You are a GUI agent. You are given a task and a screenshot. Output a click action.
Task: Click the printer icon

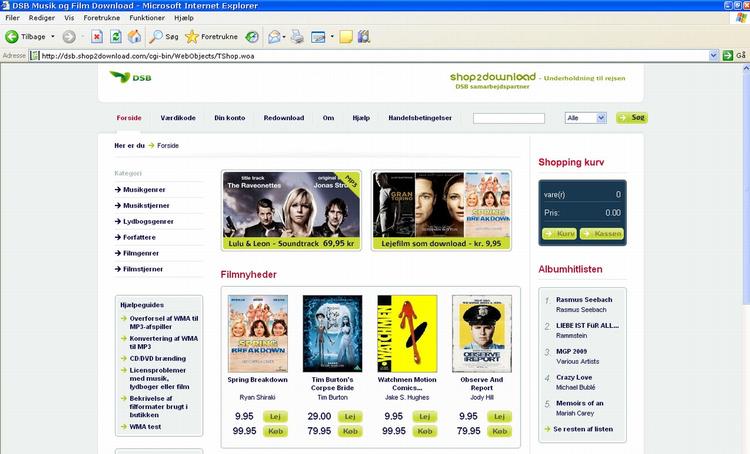click(298, 37)
